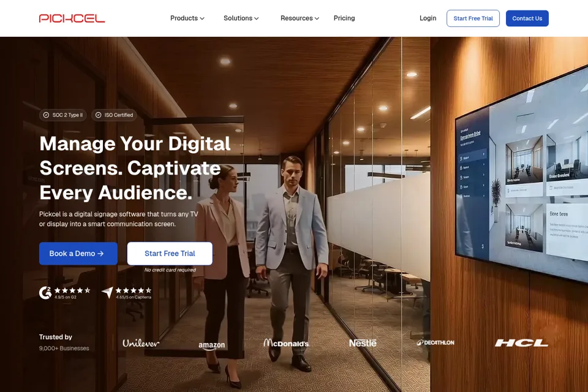Open the Resources menu
Viewport: 588px width, 392px height.
coord(300,18)
